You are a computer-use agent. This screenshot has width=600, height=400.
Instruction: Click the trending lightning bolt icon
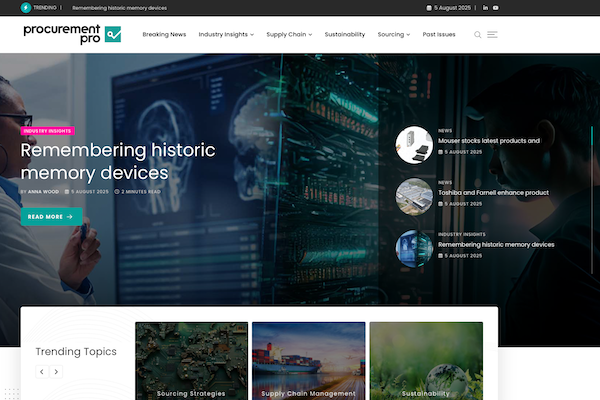tap(26, 8)
